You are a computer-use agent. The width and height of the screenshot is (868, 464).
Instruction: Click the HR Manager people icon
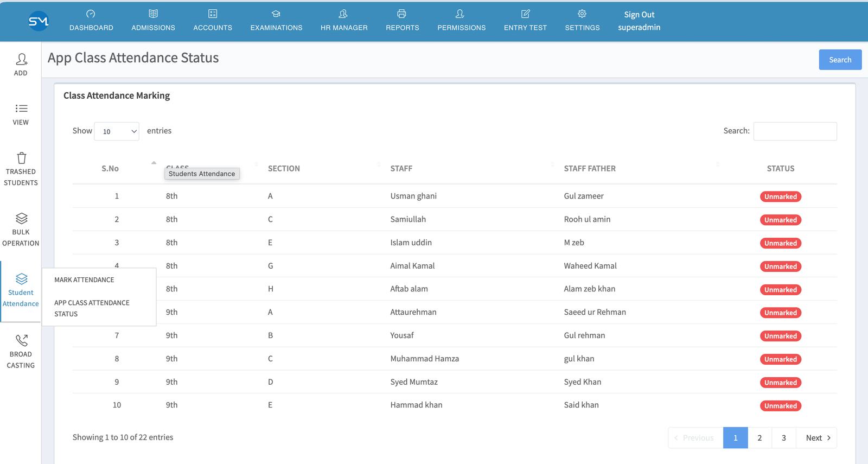[x=343, y=14]
